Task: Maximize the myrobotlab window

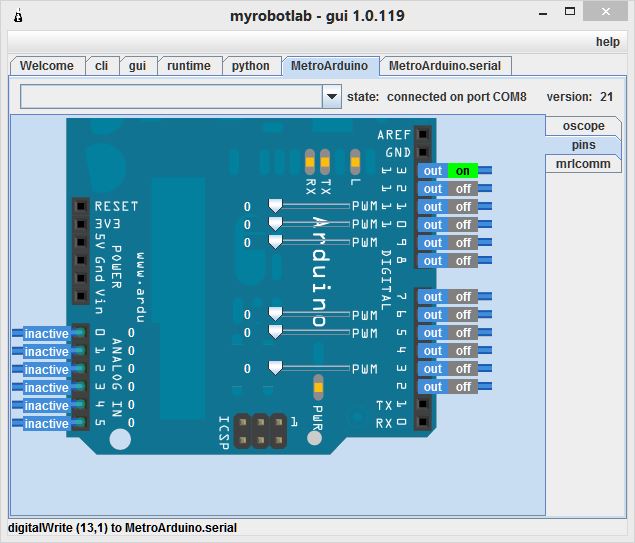Action: pos(569,11)
